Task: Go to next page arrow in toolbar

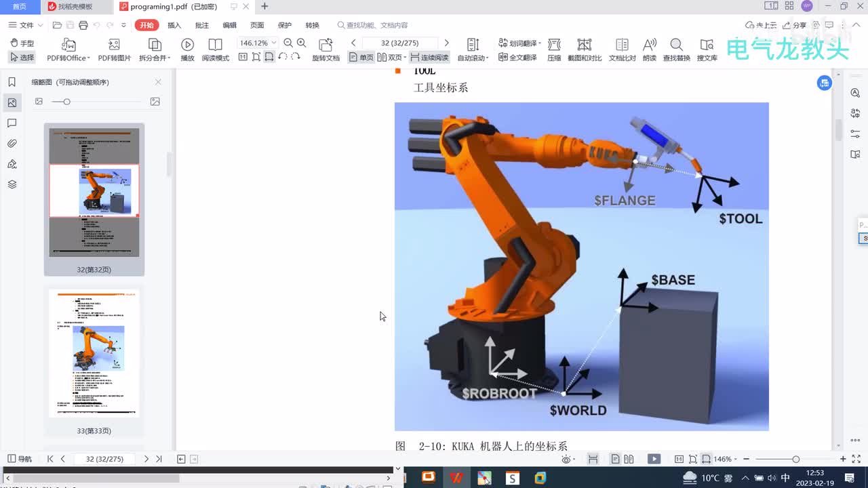Action: 446,43
